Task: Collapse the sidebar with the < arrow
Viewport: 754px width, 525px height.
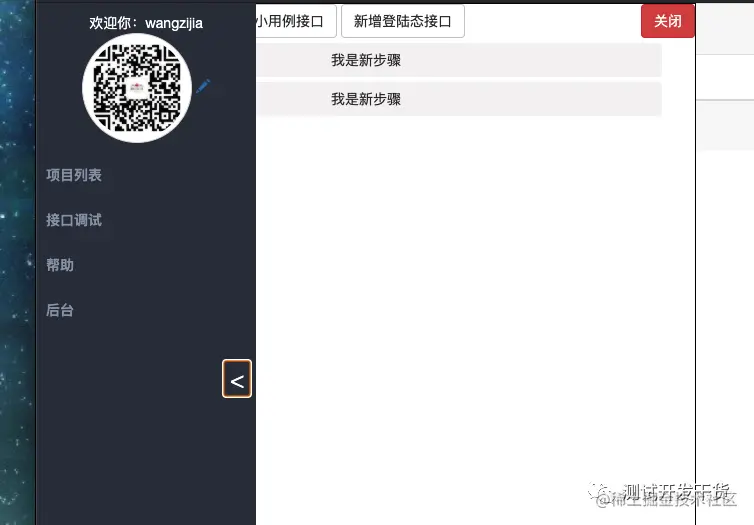Action: 237,379
